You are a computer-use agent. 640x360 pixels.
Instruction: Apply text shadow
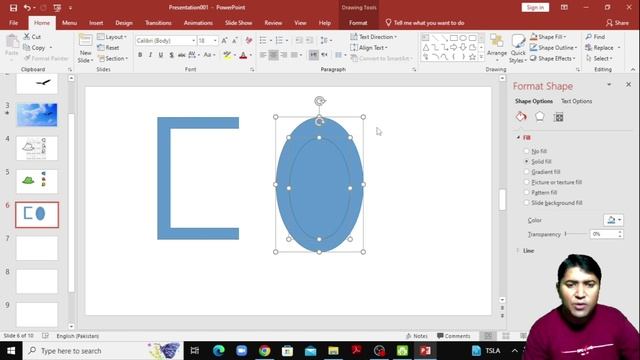click(x=171, y=55)
